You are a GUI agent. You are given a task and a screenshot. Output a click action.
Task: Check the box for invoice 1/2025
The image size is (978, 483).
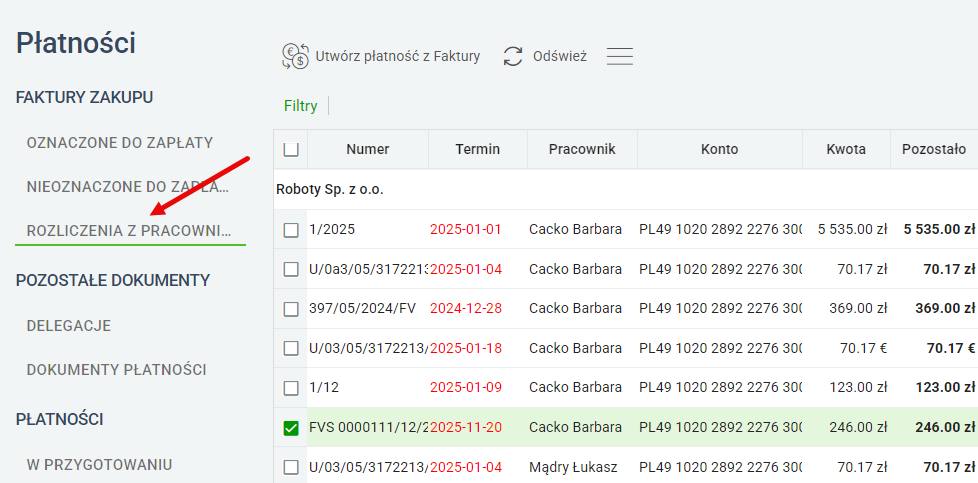pos(291,230)
